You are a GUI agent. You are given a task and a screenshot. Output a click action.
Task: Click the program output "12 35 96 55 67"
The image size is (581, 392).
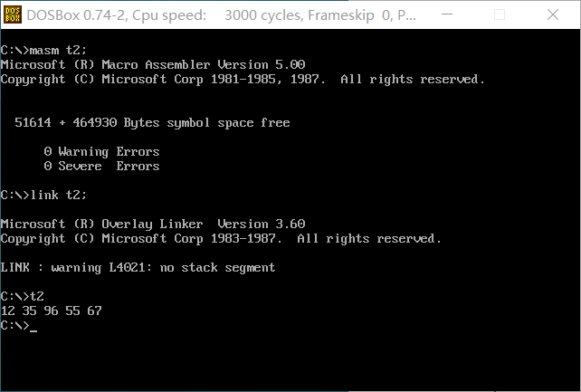52,311
